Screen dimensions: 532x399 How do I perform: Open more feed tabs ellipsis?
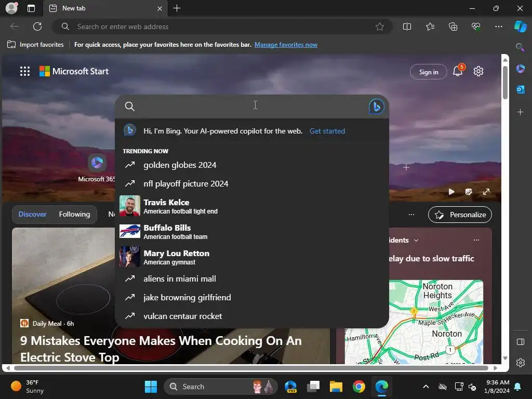click(411, 215)
